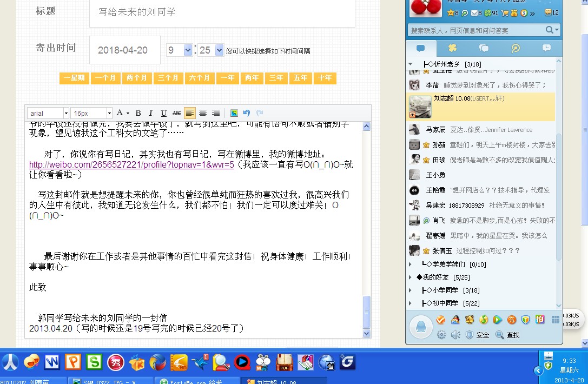
Task: Click the Undo icon in the editor toolbar
Action: (x=247, y=113)
